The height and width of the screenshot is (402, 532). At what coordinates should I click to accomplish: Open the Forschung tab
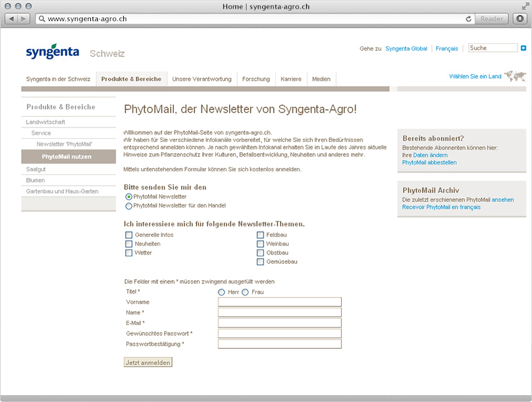256,79
